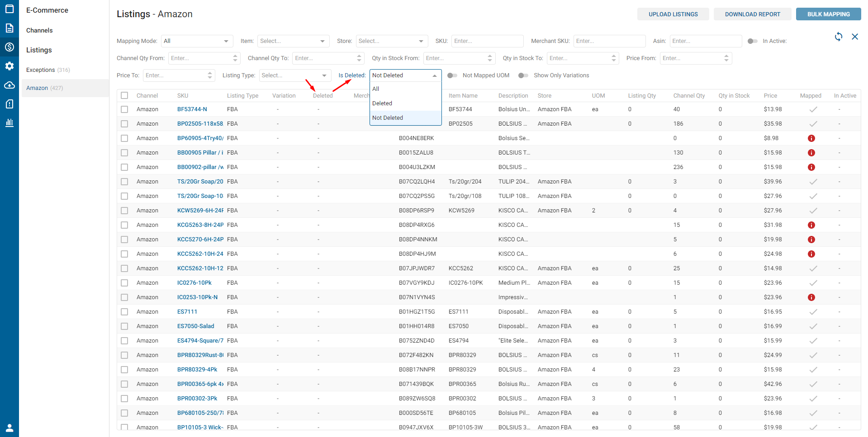
Task: Check the box for KCW5269-6H-24P row
Action: (x=124, y=211)
